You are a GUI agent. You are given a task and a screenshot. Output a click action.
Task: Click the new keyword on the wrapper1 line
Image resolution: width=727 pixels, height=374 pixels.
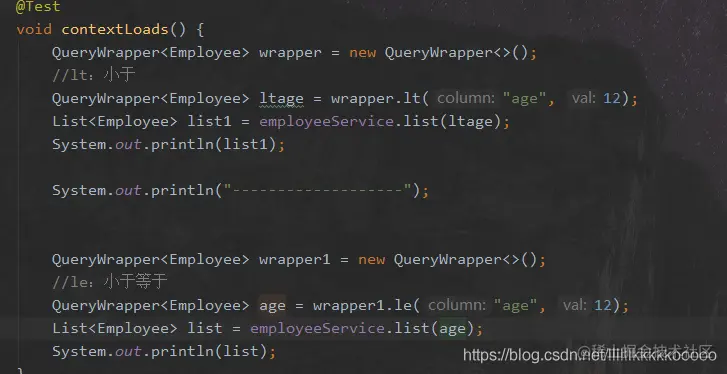coord(371,260)
